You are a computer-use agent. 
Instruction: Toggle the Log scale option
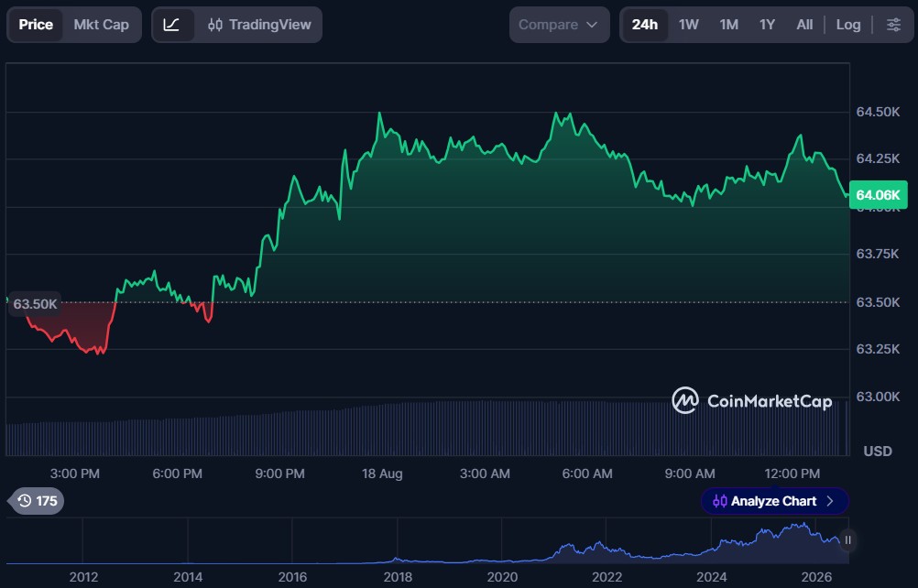pos(848,25)
